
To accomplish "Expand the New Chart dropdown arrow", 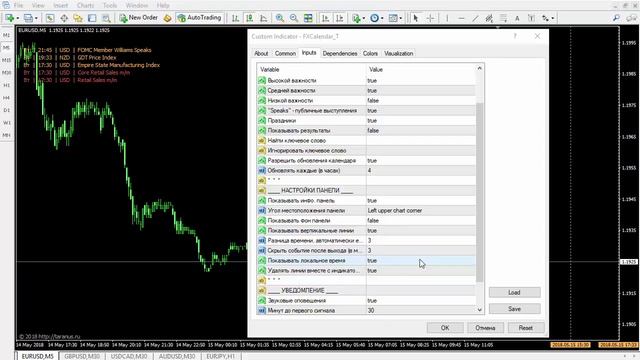I will coord(18,18).
